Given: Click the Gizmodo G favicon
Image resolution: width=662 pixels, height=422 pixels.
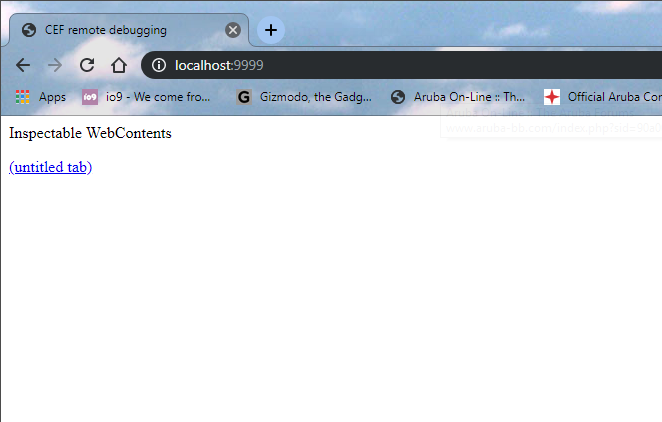Looking at the screenshot, I should pyautogui.click(x=244, y=97).
